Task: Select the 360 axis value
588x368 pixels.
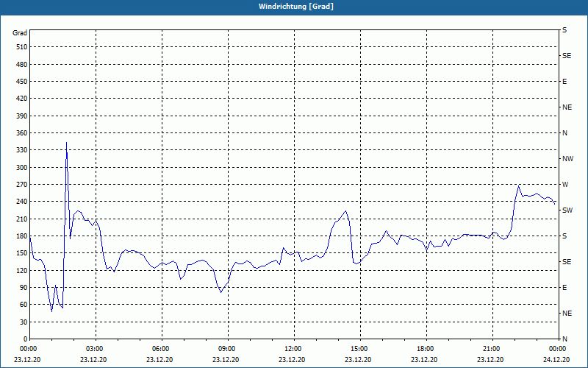Action: click(22, 133)
